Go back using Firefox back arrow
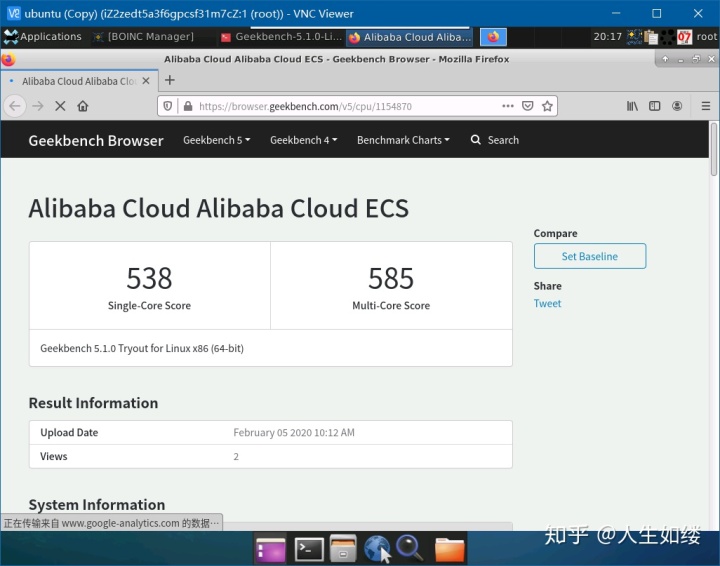This screenshot has width=720, height=566. pyautogui.click(x=15, y=106)
